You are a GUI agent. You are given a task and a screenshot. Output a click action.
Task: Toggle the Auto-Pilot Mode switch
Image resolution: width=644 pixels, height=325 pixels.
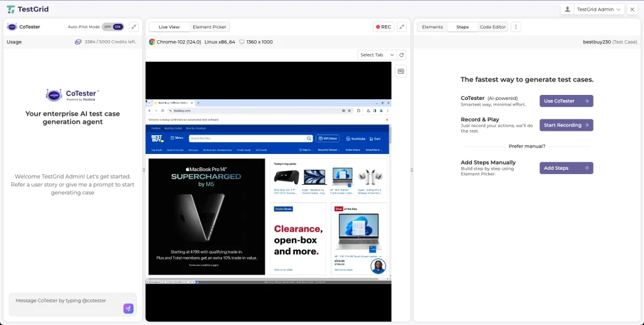point(113,27)
